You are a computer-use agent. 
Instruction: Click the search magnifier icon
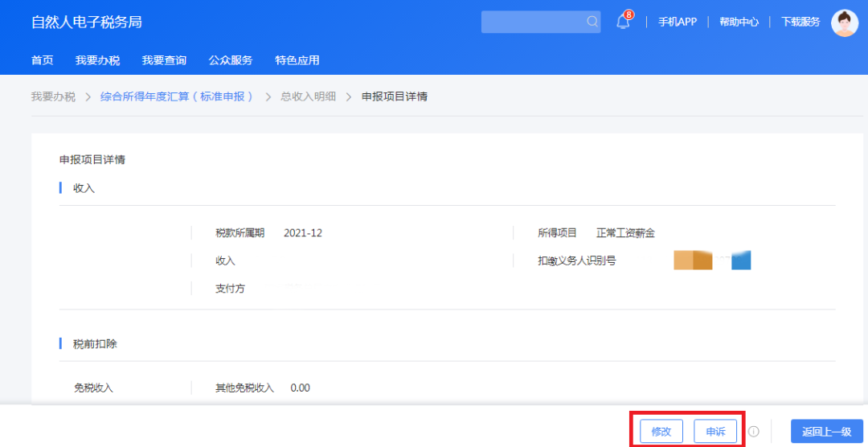pos(592,22)
